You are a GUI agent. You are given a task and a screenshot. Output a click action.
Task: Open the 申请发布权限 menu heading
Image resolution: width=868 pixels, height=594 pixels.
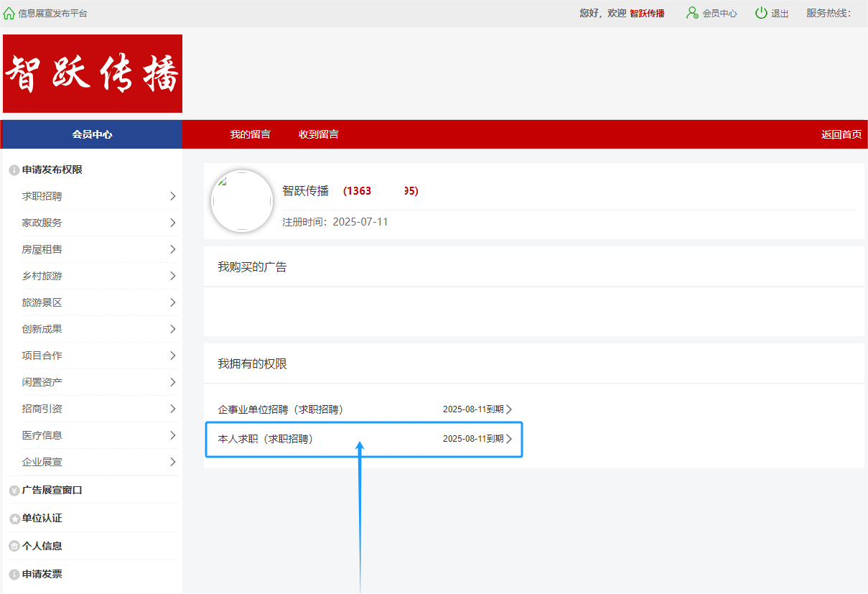click(x=52, y=170)
